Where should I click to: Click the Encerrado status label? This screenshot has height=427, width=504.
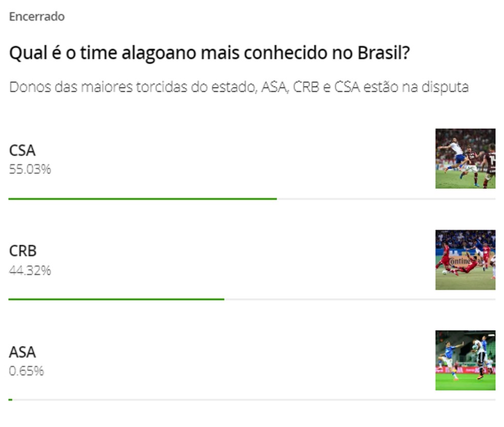pos(37,16)
